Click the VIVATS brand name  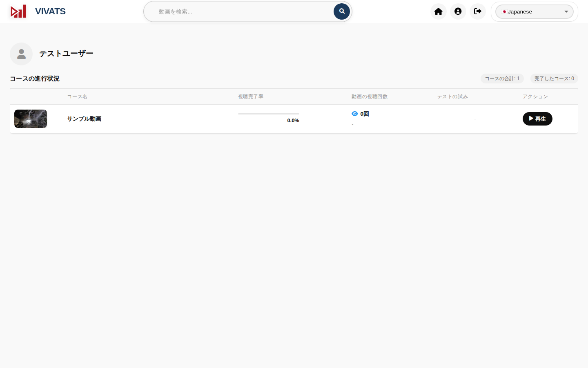tap(50, 11)
